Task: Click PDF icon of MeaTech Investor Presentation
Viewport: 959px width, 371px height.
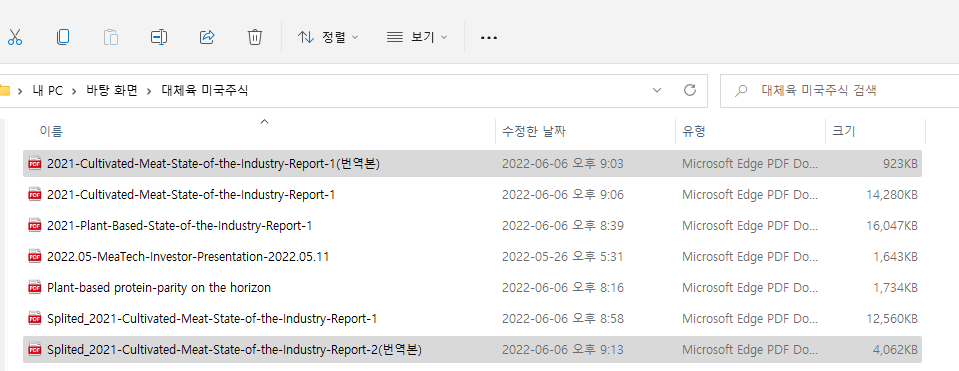Action: click(x=35, y=257)
